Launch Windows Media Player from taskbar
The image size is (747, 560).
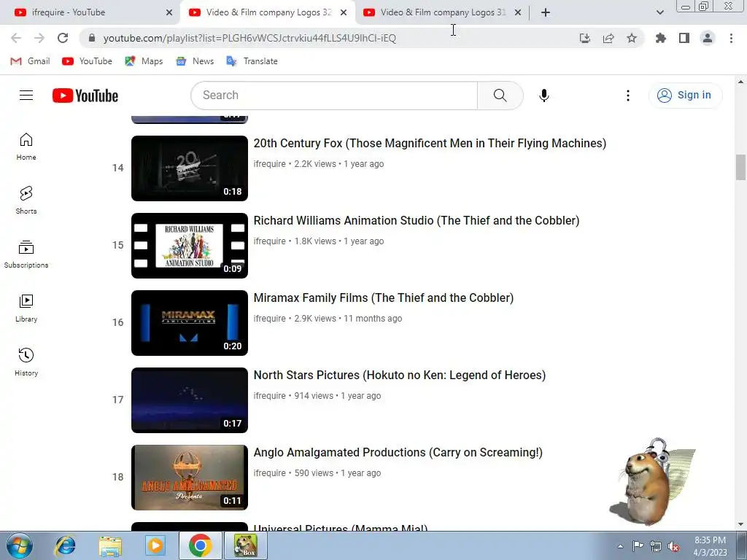(155, 545)
